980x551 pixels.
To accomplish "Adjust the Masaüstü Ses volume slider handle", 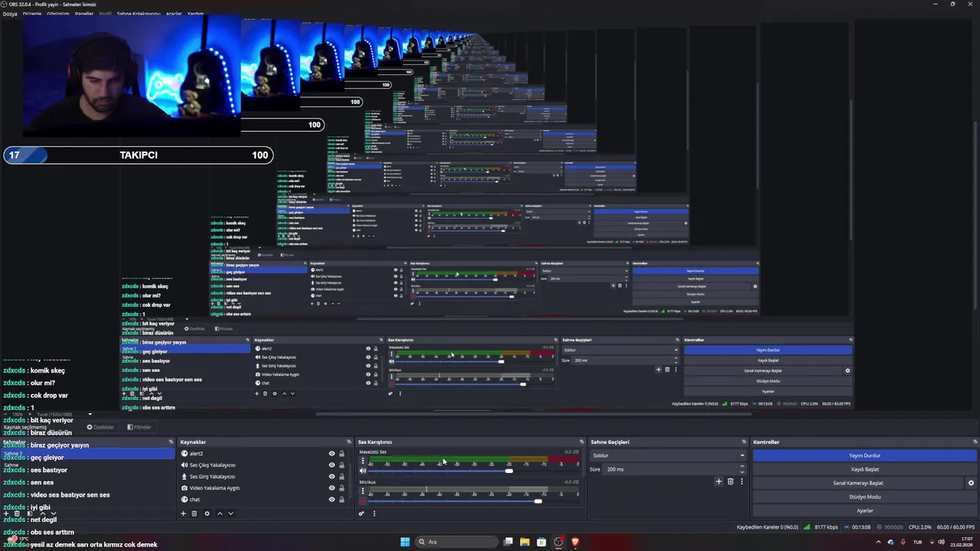I will point(509,471).
